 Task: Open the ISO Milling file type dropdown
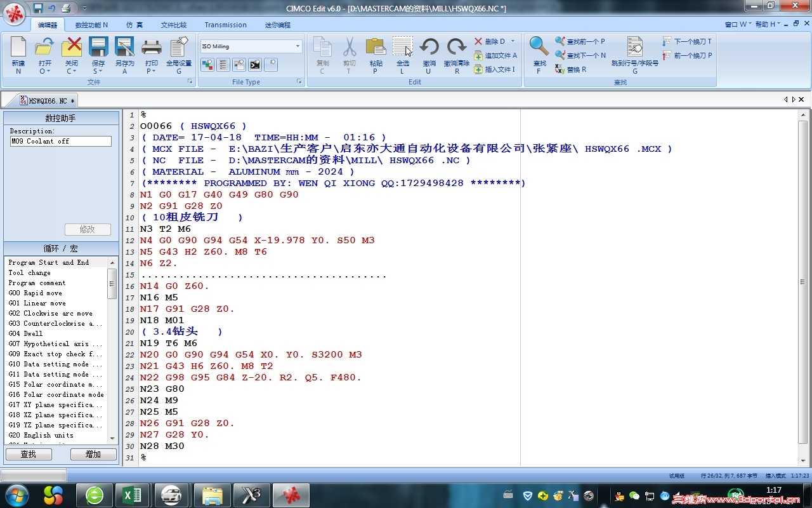[x=298, y=46]
